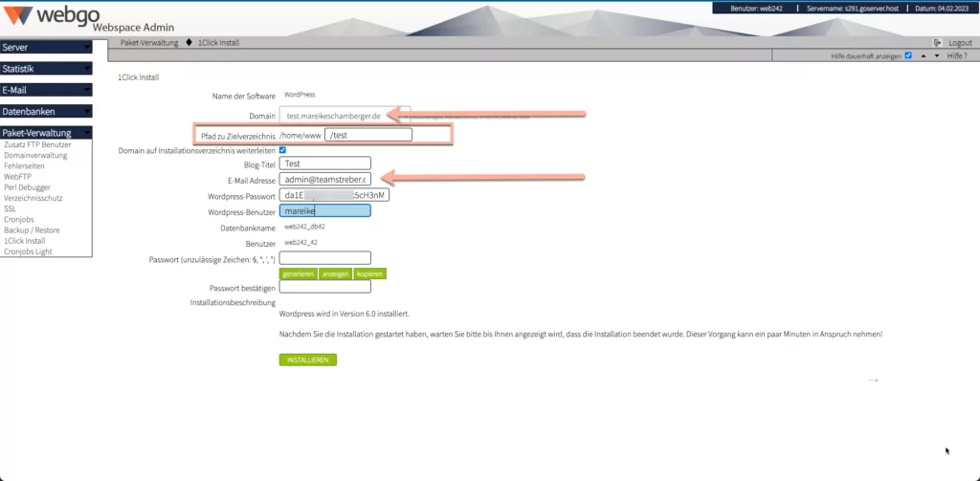Open Perl Debugger in the sidebar

coord(28,187)
